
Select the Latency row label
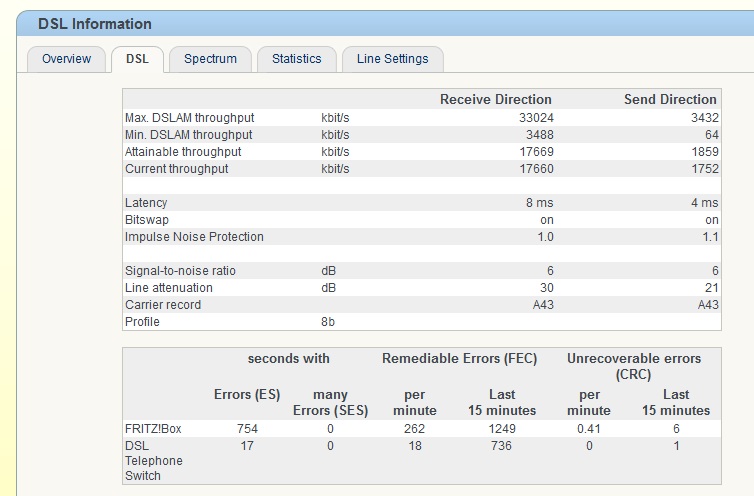(x=146, y=203)
